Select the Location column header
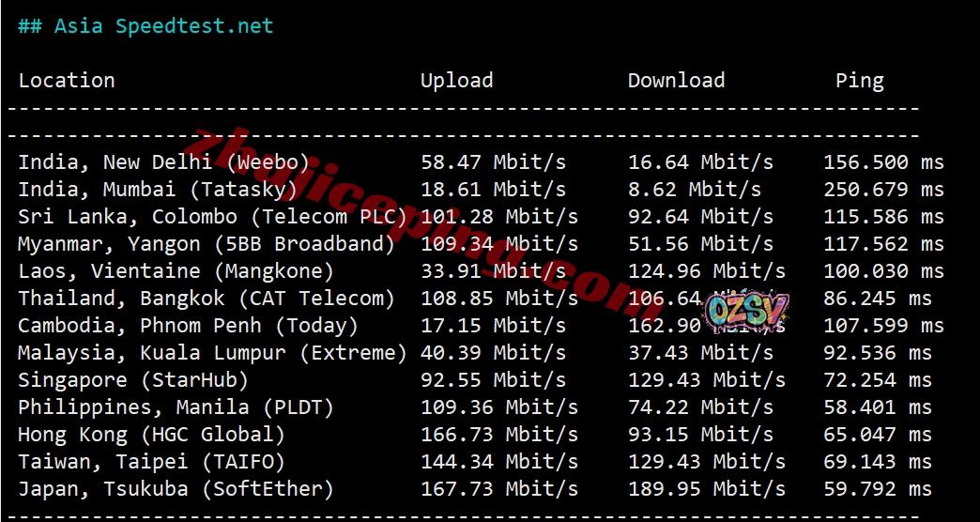Viewport: 980px width, 522px height. coord(67,81)
